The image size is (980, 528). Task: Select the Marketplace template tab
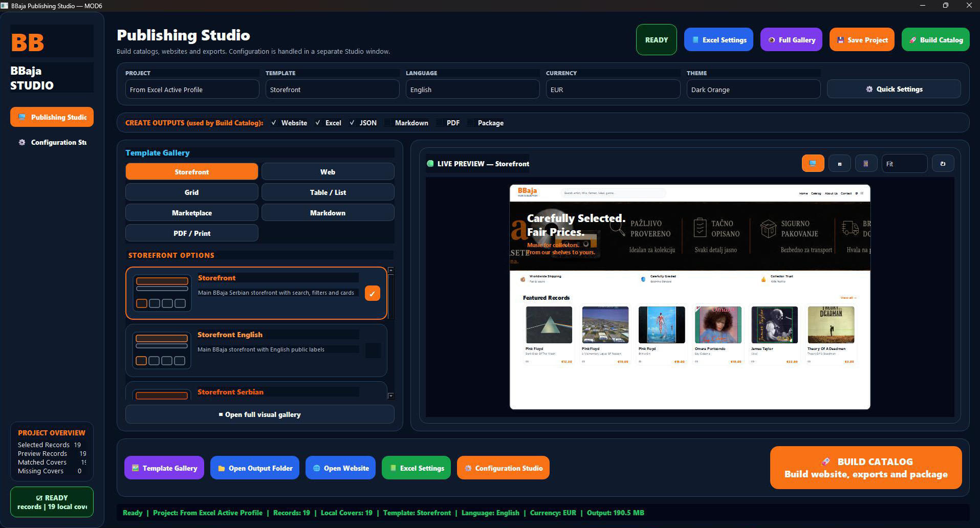pos(192,213)
